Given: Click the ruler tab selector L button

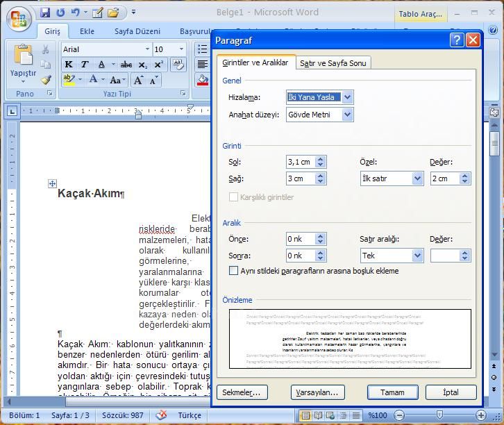Looking at the screenshot, I should coord(12,112).
